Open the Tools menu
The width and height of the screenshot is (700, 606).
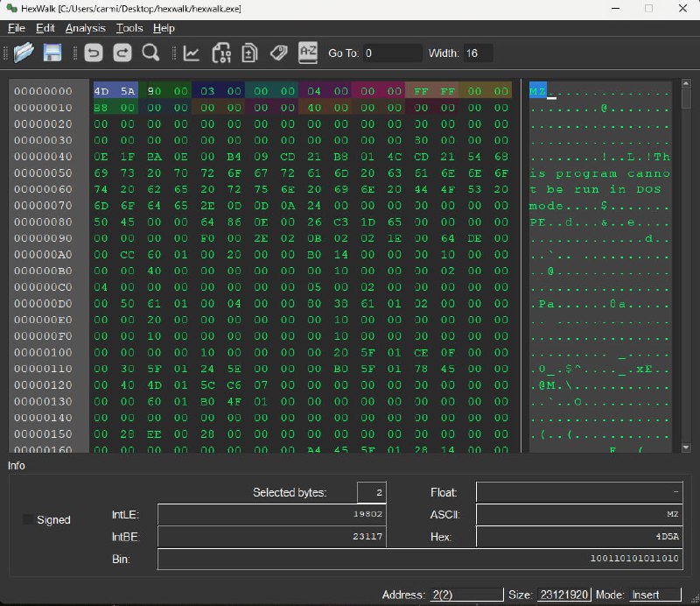point(129,28)
